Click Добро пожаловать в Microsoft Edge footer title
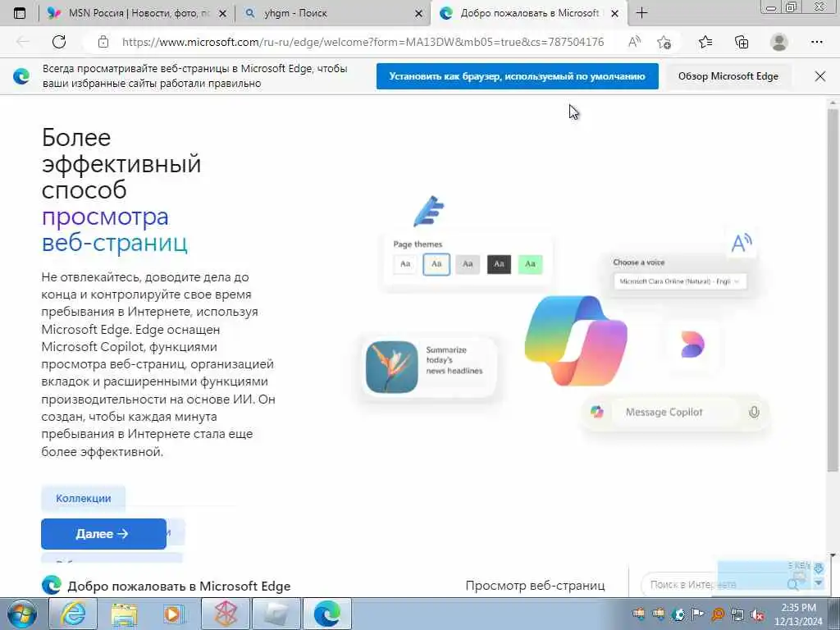840x630 pixels. [179, 586]
